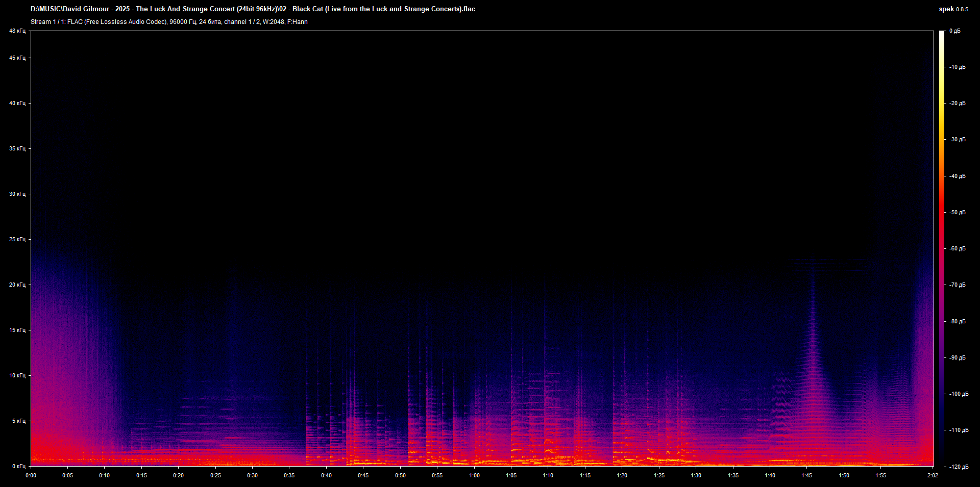Select the 0:00 start time marker
This screenshot has height=487, width=980.
point(31,476)
